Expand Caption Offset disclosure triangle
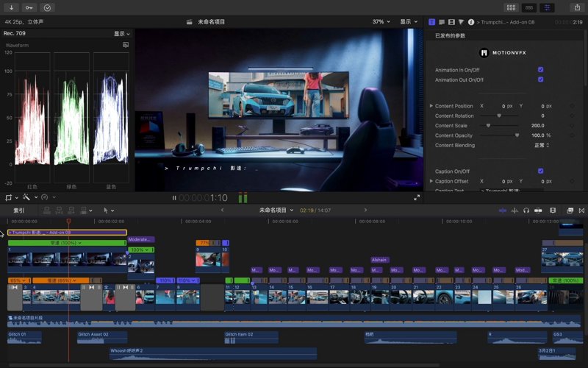This screenshot has height=368, width=588. (431, 181)
